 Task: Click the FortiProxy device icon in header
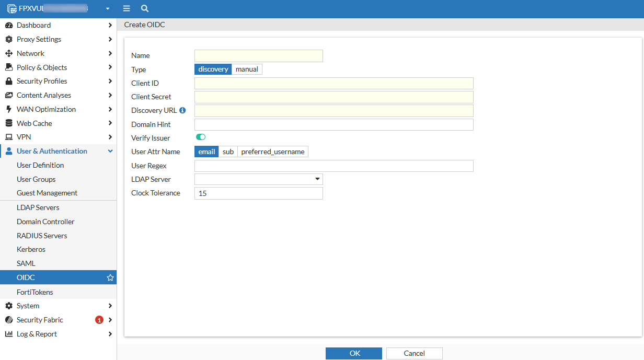click(x=11, y=9)
